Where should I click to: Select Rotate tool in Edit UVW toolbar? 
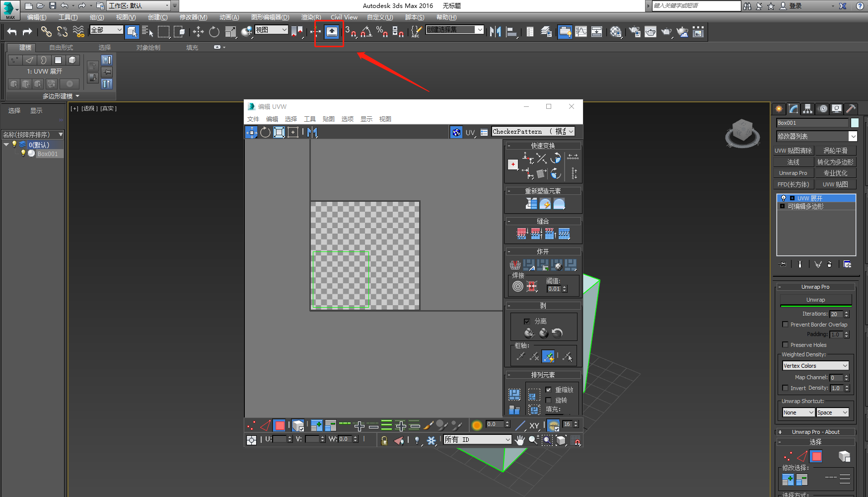tap(265, 132)
